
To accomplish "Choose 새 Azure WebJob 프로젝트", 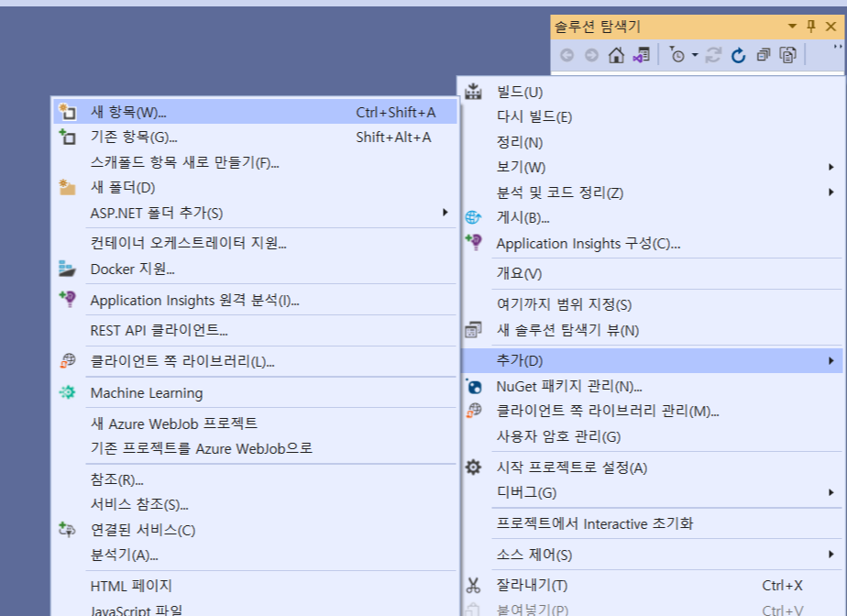I will tap(255, 423).
